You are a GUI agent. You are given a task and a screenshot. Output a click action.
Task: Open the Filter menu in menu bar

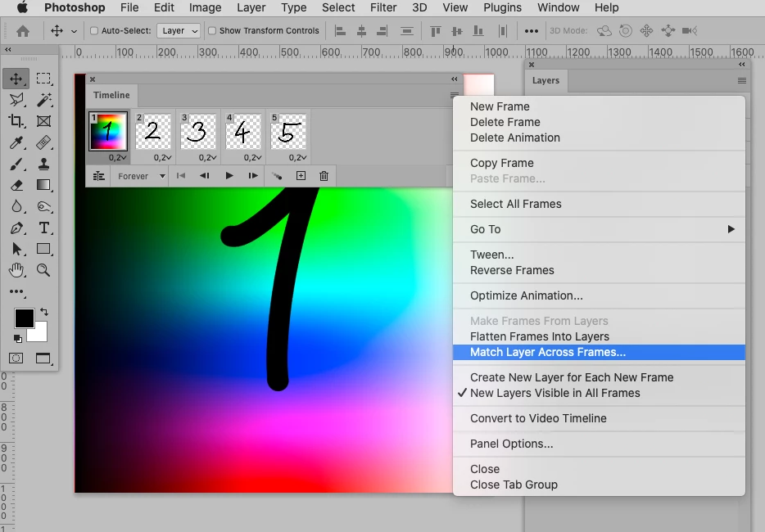(x=383, y=8)
